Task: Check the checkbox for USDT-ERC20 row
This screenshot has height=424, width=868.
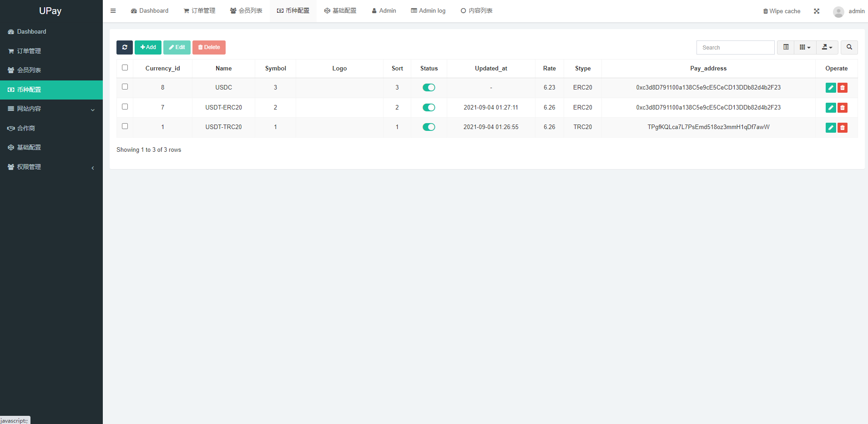Action: (x=125, y=107)
